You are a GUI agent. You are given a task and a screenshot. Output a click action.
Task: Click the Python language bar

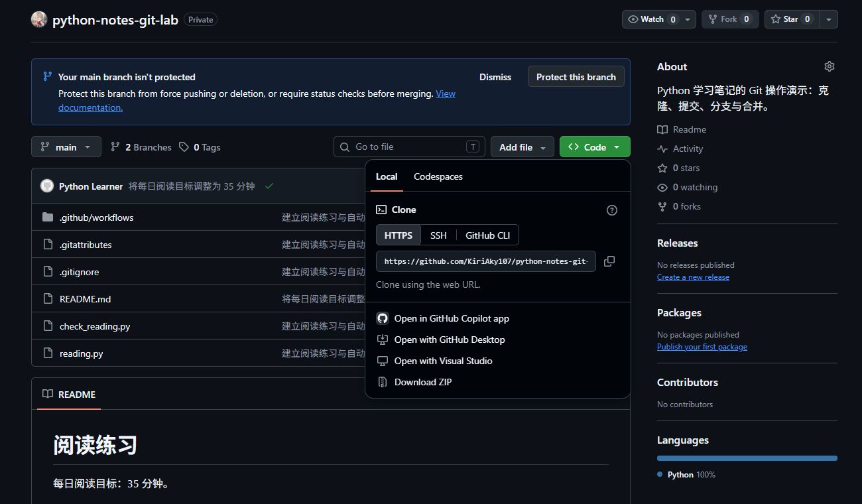(x=747, y=458)
